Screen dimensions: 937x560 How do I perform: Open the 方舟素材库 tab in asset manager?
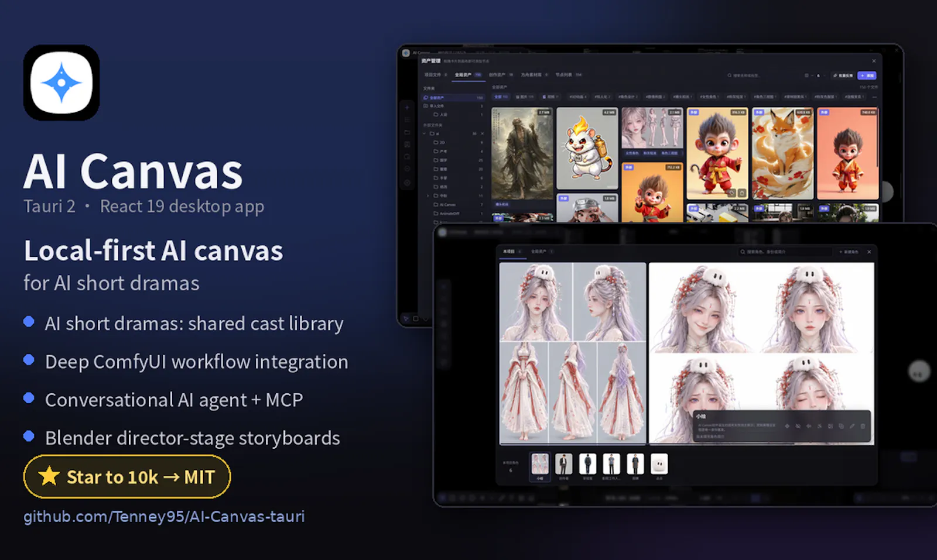click(534, 75)
